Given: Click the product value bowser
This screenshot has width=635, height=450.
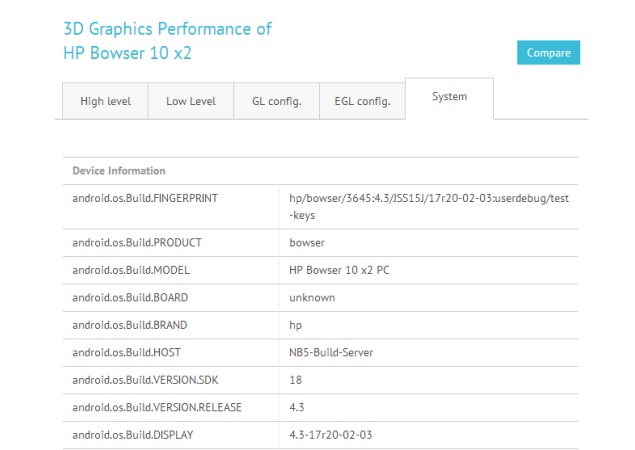Looking at the screenshot, I should coord(307,243).
